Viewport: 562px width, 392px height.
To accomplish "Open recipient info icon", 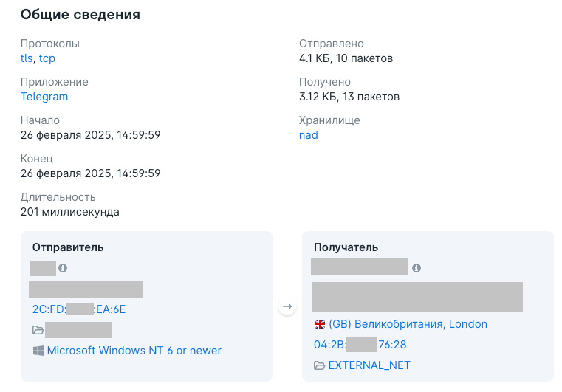I will (x=416, y=268).
